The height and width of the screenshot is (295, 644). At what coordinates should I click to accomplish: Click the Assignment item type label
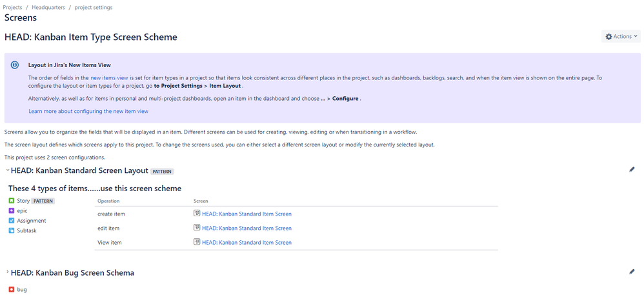tap(32, 221)
